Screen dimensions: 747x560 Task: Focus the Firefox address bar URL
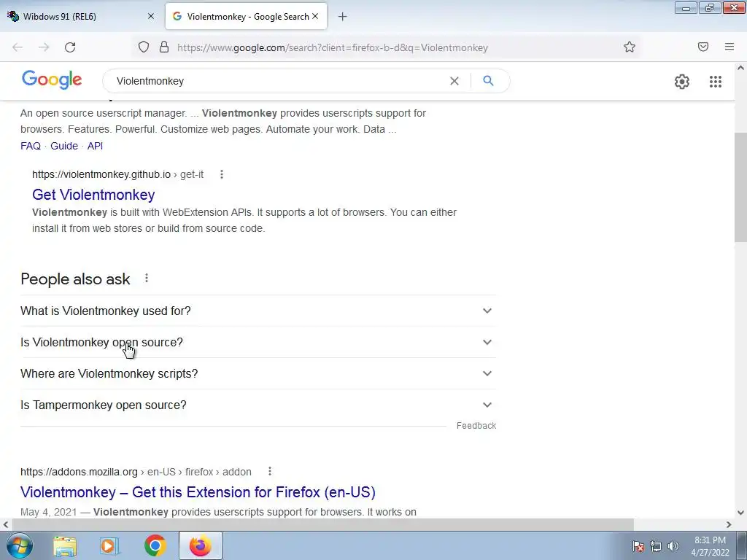(x=333, y=47)
